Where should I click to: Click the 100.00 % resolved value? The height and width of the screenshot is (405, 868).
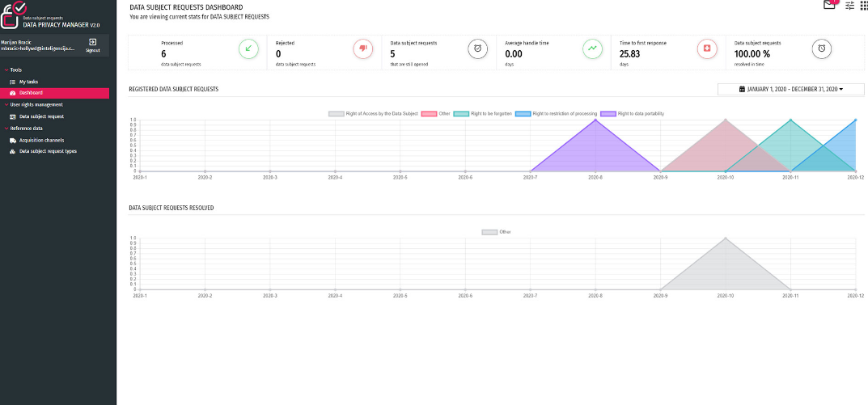point(752,53)
